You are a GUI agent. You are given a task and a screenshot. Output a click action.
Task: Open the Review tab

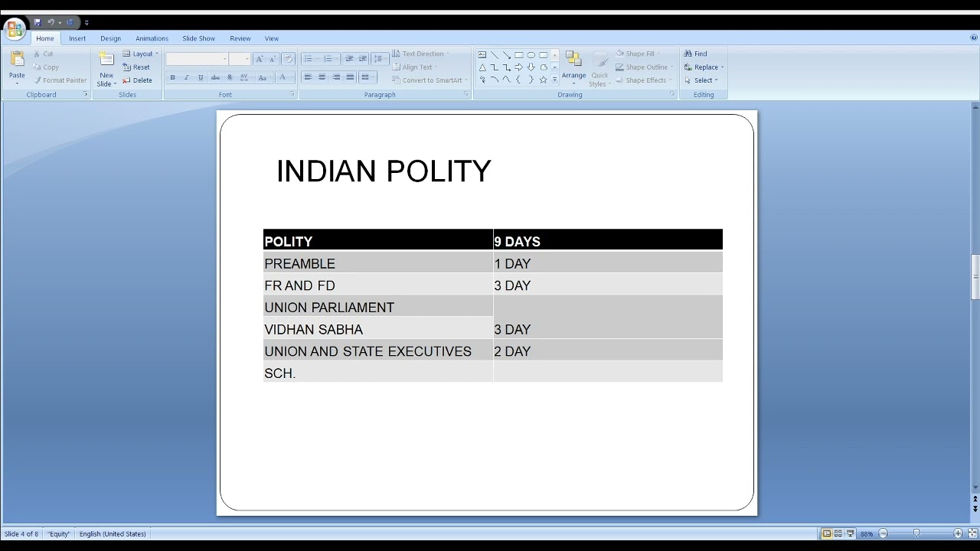240,38
